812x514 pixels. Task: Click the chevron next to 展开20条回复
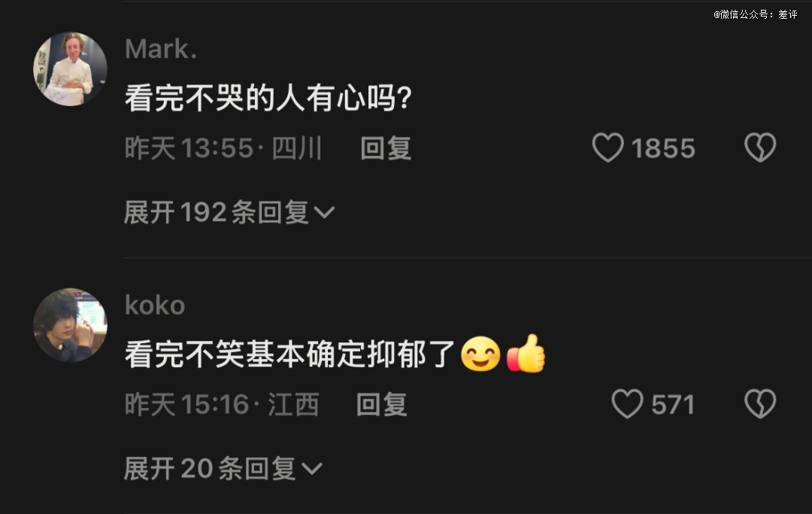[312, 469]
